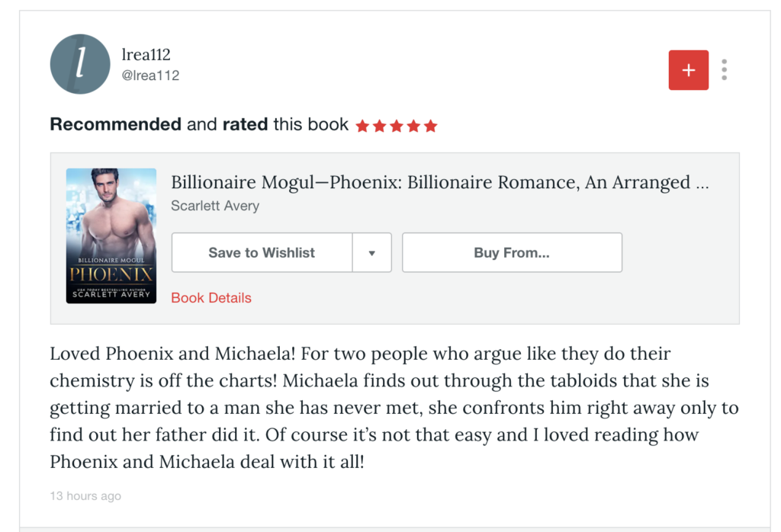The width and height of the screenshot is (781, 532).
Task: Open the three-dot more options menu
Action: tap(724, 70)
